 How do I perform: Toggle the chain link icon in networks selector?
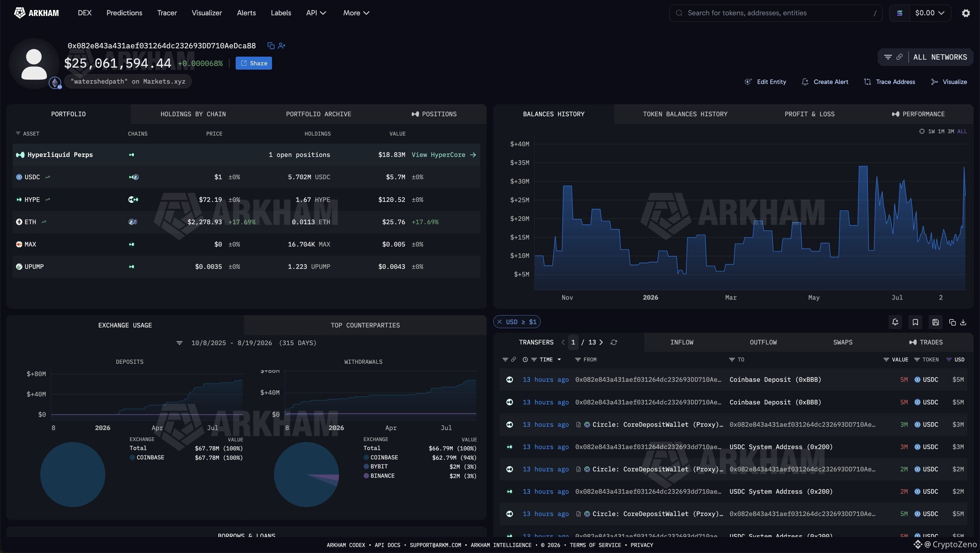899,57
